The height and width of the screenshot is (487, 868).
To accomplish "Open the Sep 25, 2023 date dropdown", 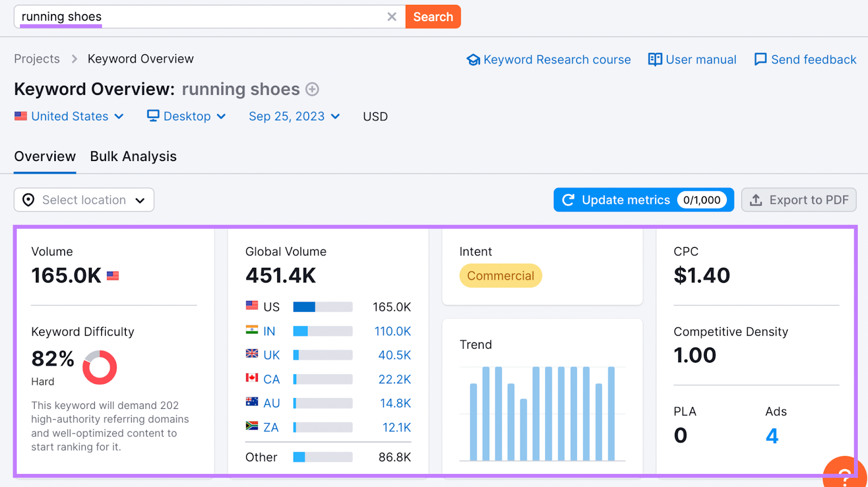I will pyautogui.click(x=294, y=117).
